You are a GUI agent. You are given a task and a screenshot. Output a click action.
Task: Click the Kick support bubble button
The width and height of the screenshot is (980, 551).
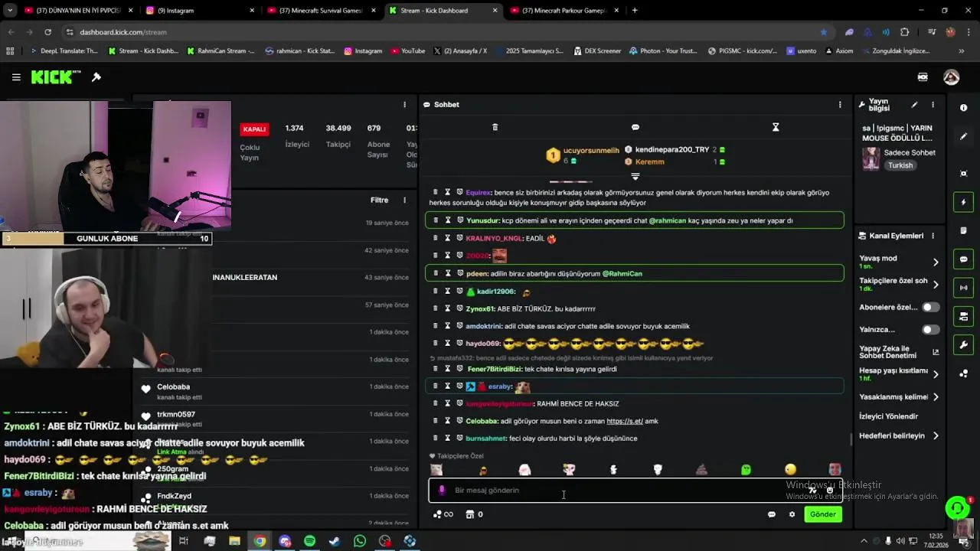957,508
